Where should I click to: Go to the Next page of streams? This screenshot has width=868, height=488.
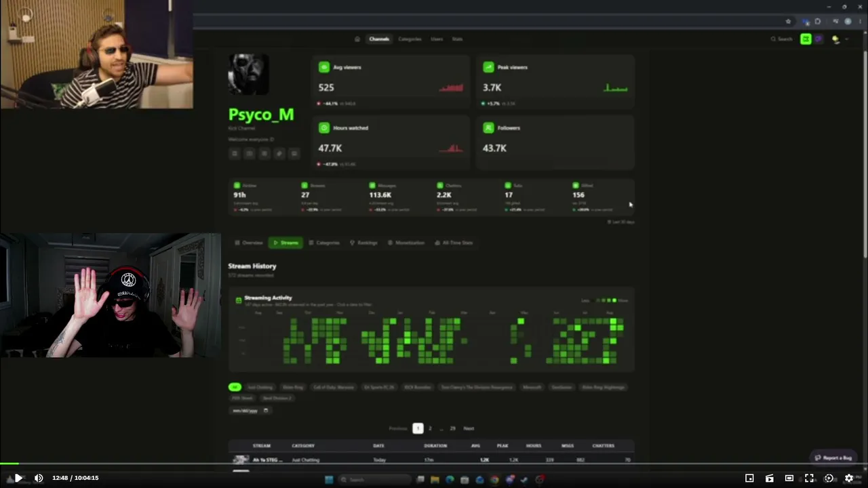469,428
